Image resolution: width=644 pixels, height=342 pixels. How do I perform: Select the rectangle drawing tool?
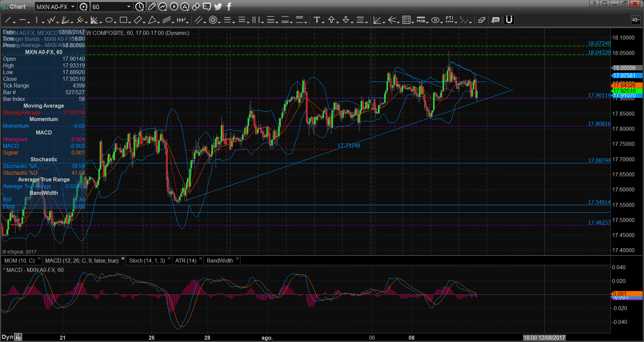tap(123, 20)
